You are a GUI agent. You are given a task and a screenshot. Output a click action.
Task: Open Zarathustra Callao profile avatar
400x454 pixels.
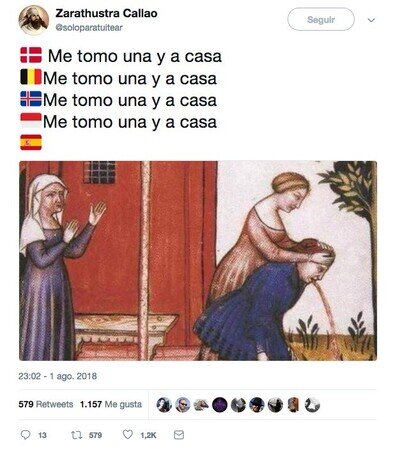point(33,20)
